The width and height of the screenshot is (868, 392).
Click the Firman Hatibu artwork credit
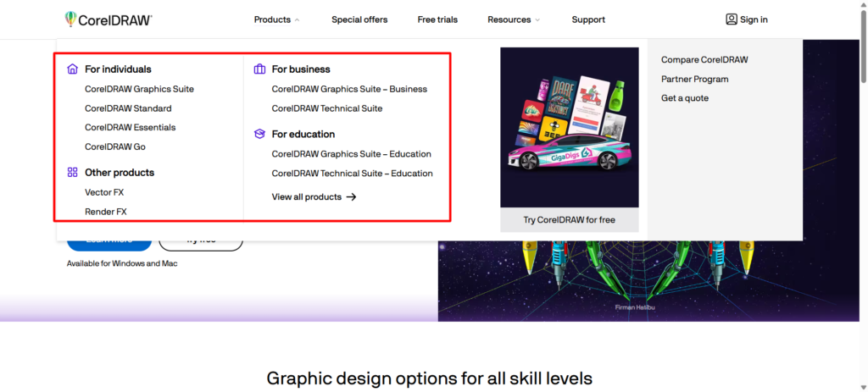(x=634, y=306)
